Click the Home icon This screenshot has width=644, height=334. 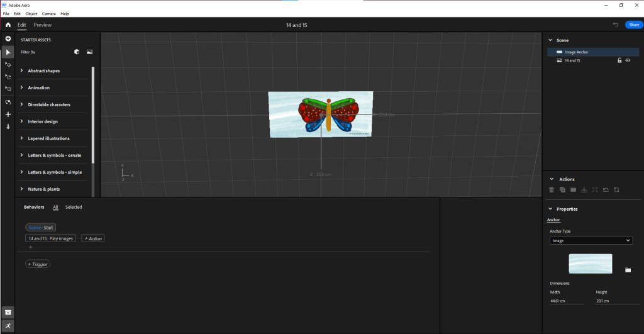pos(8,25)
